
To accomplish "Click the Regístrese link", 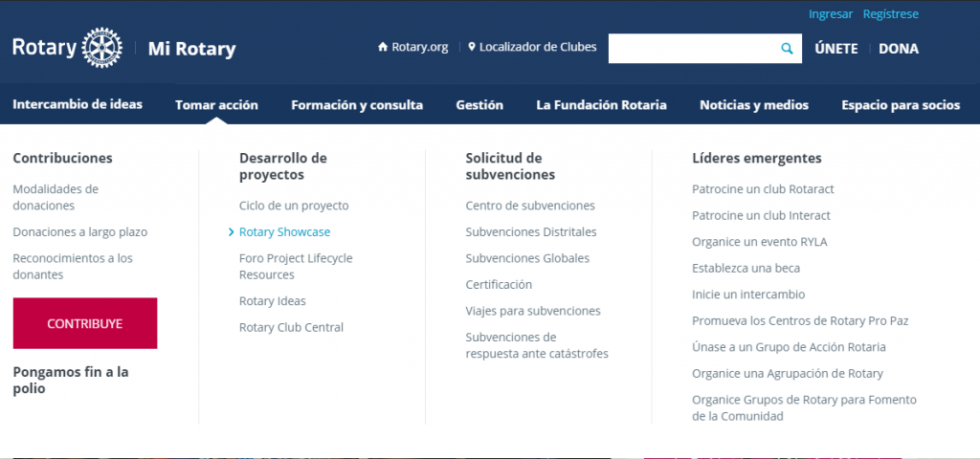I will 891,13.
